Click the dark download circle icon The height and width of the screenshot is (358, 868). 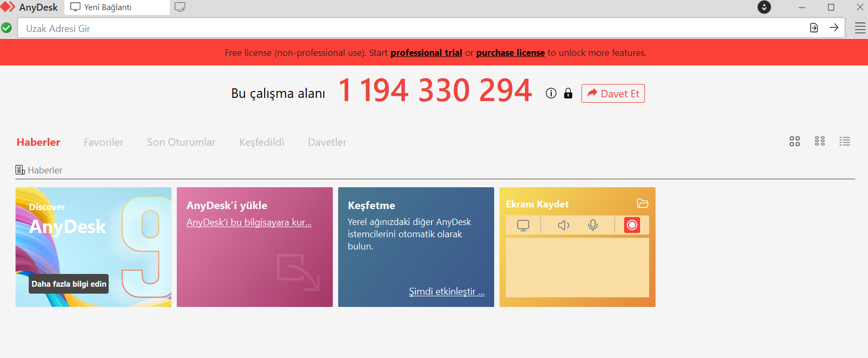coord(764,7)
